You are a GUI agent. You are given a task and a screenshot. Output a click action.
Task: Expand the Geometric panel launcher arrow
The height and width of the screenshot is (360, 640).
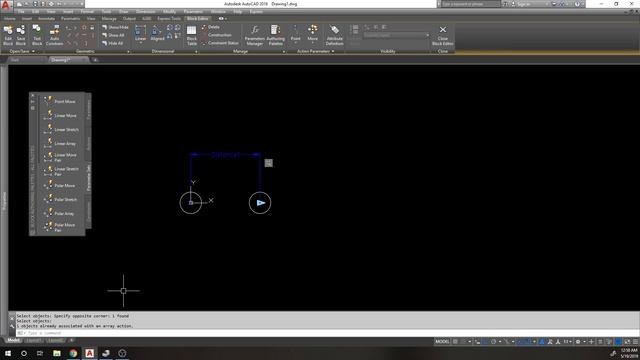click(128, 52)
